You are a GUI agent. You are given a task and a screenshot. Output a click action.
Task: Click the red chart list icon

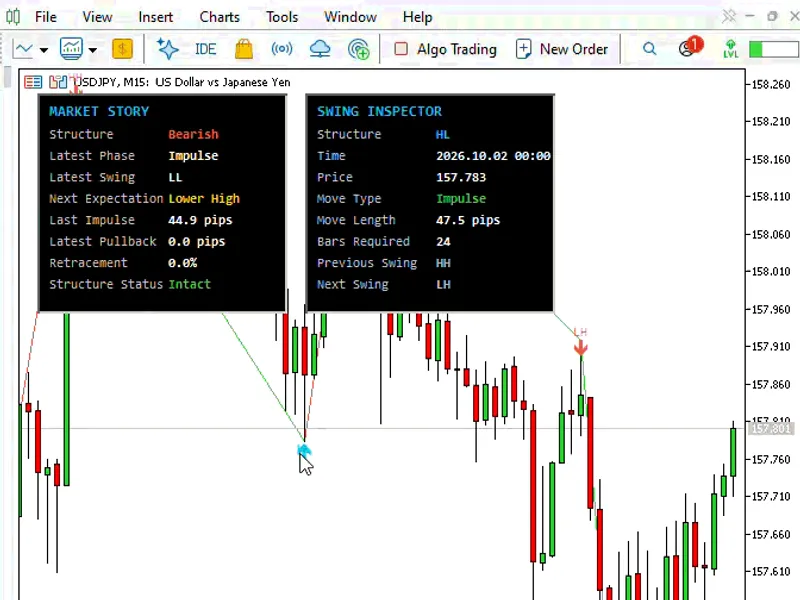pos(33,82)
